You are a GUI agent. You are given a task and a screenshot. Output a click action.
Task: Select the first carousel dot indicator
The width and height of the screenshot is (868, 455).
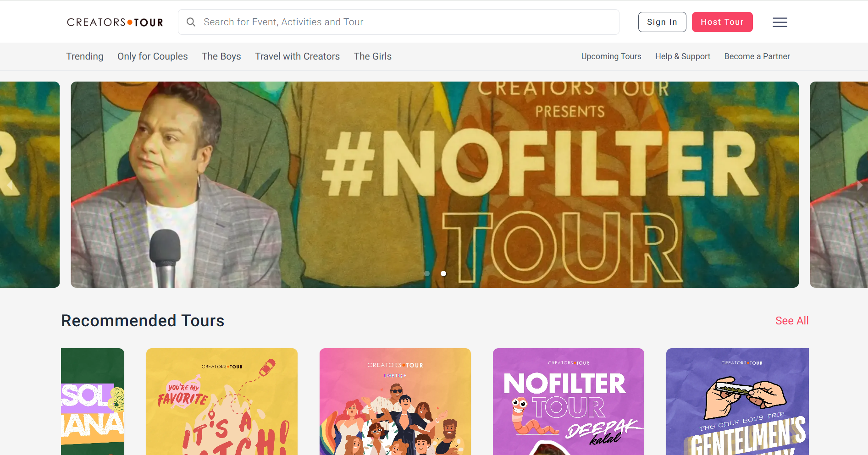coord(427,274)
